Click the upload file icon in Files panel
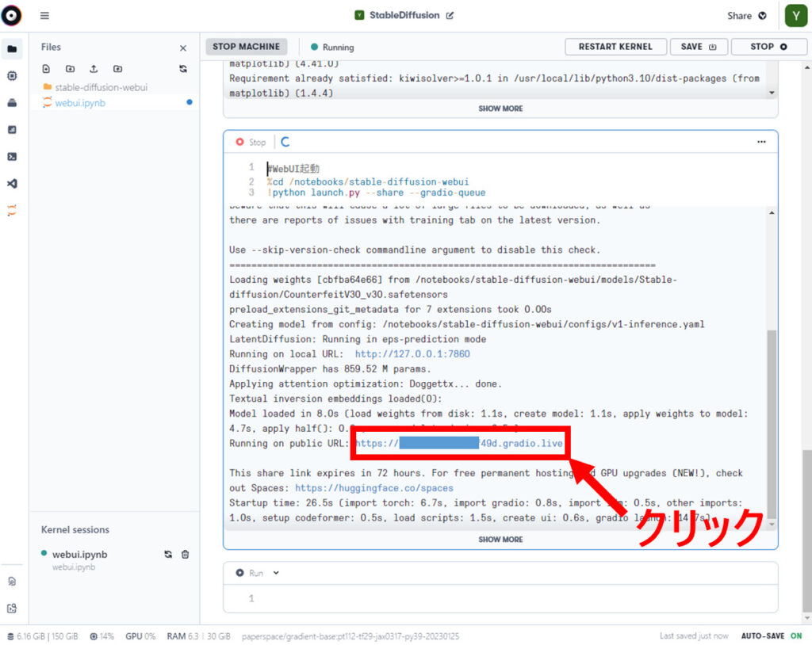The width and height of the screenshot is (812, 645). [94, 69]
